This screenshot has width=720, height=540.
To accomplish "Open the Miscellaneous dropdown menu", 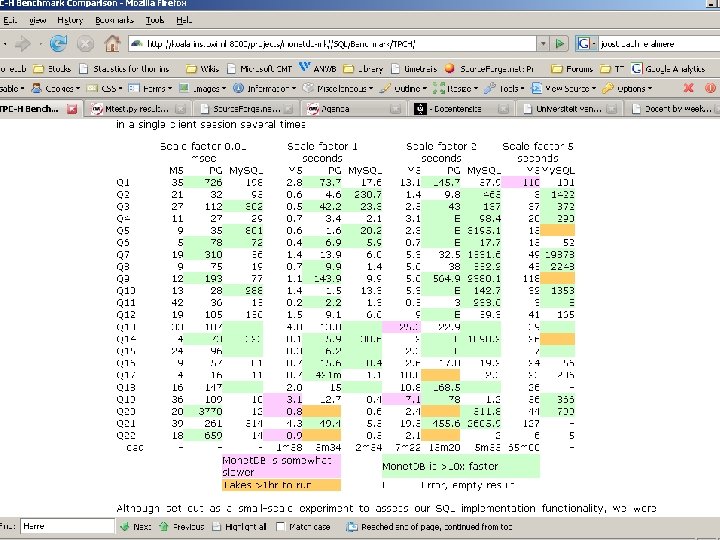I will [338, 88].
